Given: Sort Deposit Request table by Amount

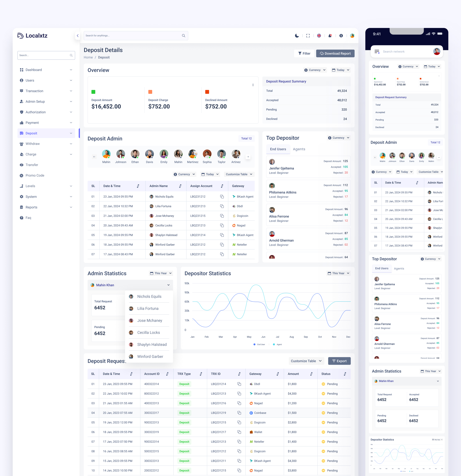Looking at the screenshot, I should point(311,374).
